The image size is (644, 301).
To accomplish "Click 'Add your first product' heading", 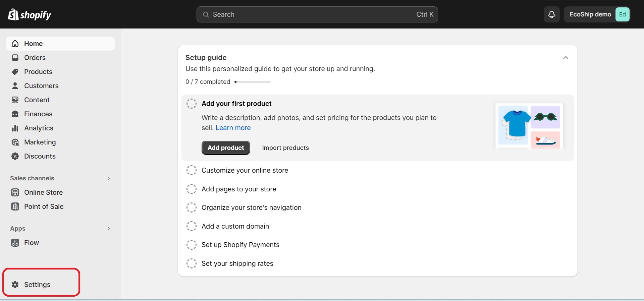I will pos(236,104).
